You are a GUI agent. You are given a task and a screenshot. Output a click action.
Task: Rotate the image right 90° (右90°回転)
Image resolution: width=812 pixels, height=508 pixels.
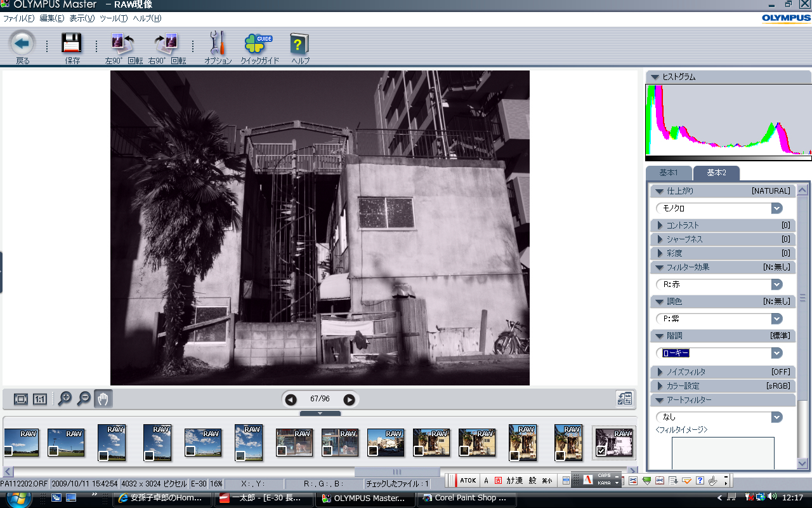click(167, 44)
